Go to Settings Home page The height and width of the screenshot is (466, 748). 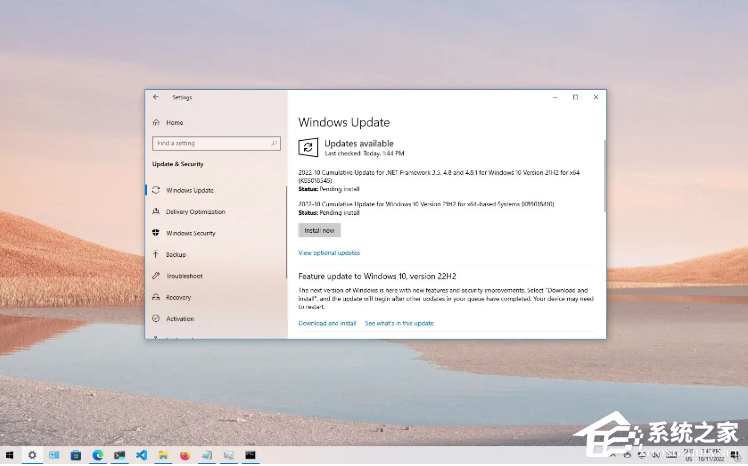click(174, 122)
